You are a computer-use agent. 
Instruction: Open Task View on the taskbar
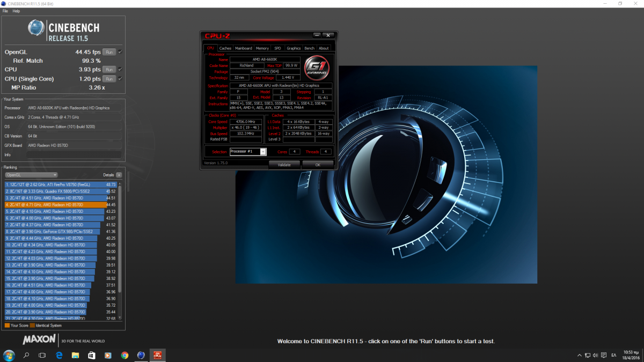pos(42,355)
